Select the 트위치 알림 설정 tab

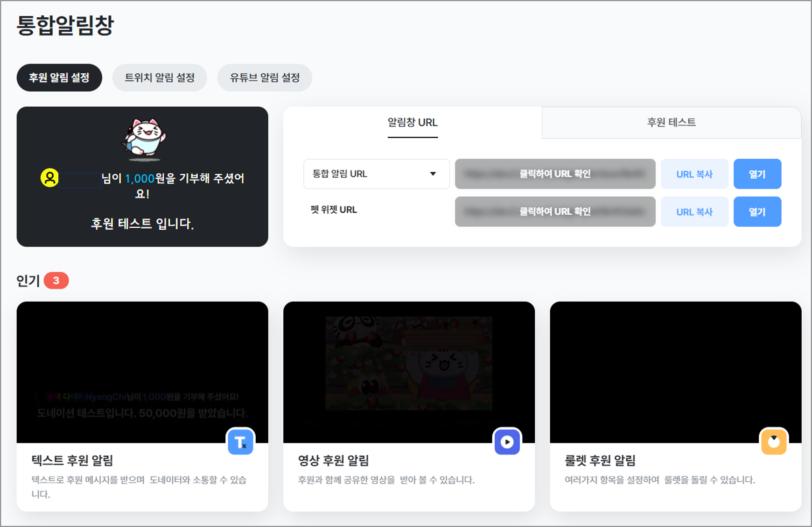[160, 77]
